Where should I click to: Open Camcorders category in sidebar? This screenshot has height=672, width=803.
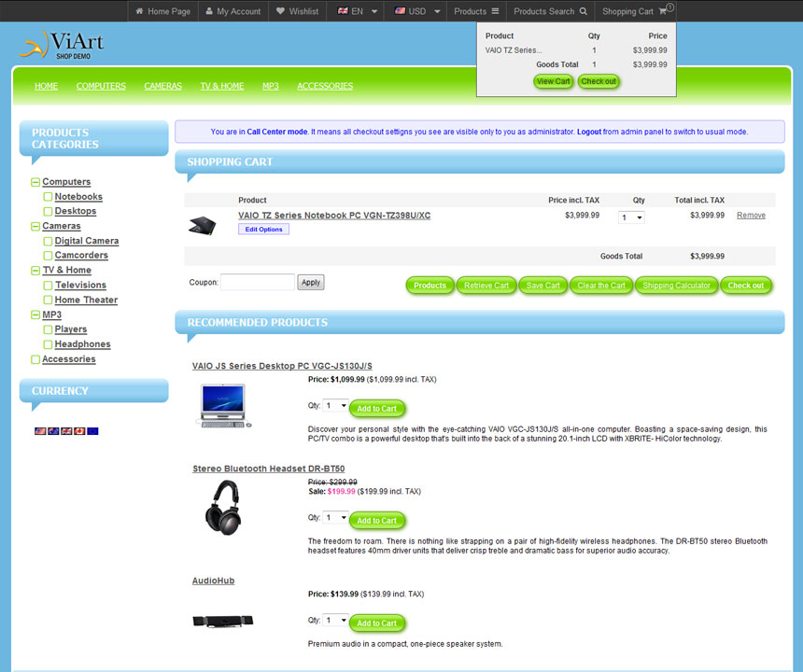[x=81, y=255]
